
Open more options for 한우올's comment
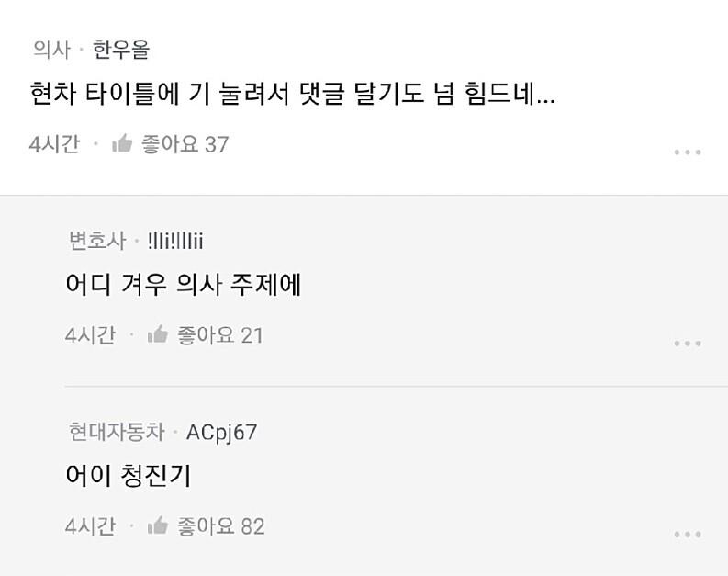point(687,152)
